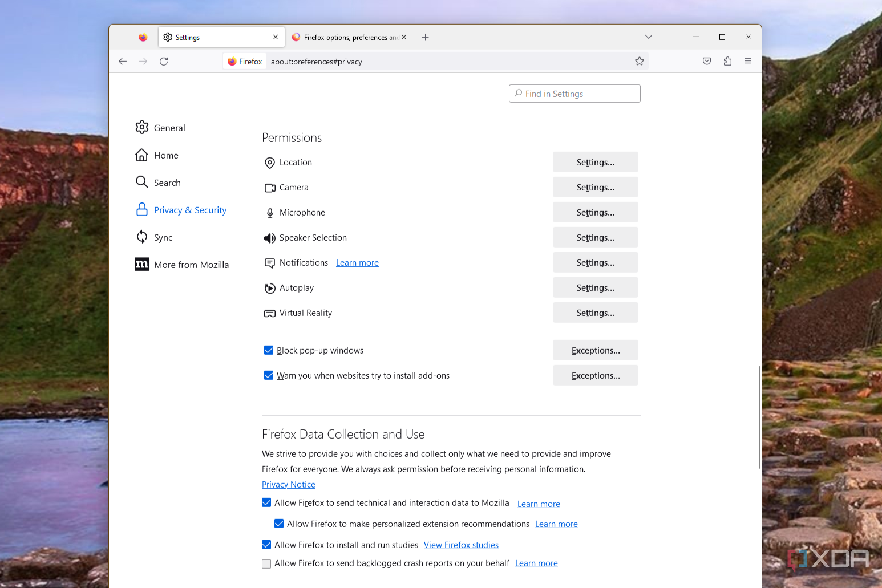Enable sending backlogged crash reports
The image size is (882, 588).
coord(266,563)
